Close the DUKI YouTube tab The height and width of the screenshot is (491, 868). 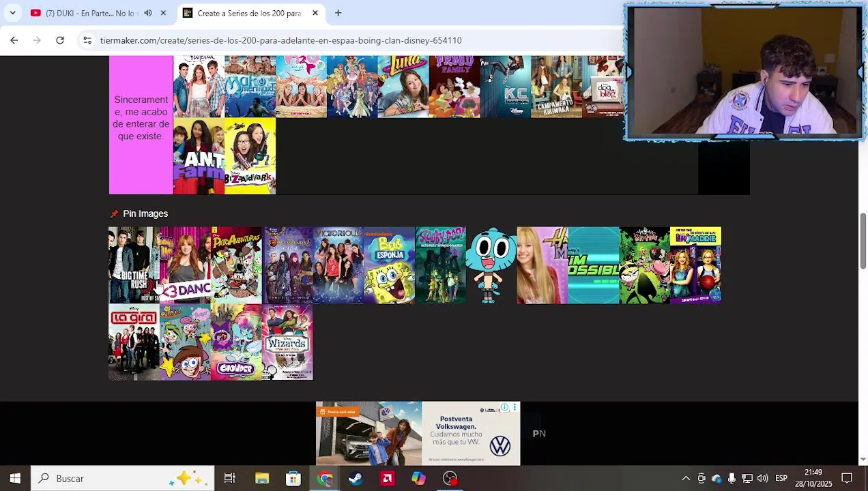click(x=163, y=13)
